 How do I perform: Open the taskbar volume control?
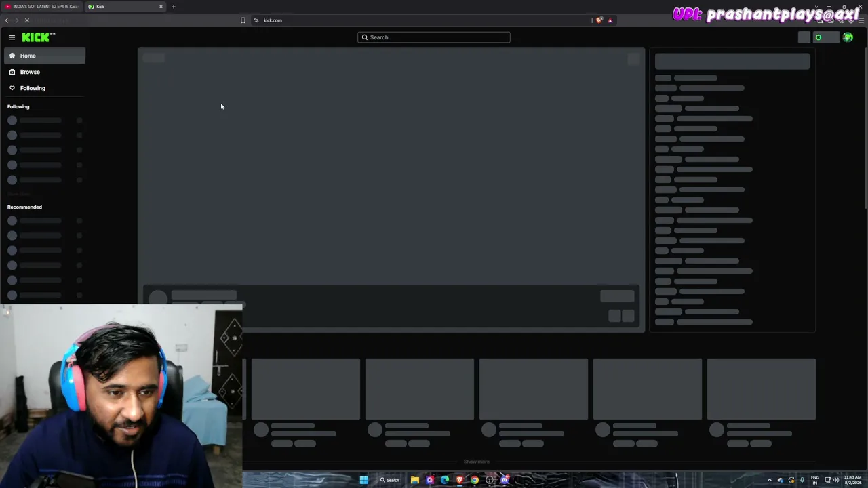pos(836,480)
